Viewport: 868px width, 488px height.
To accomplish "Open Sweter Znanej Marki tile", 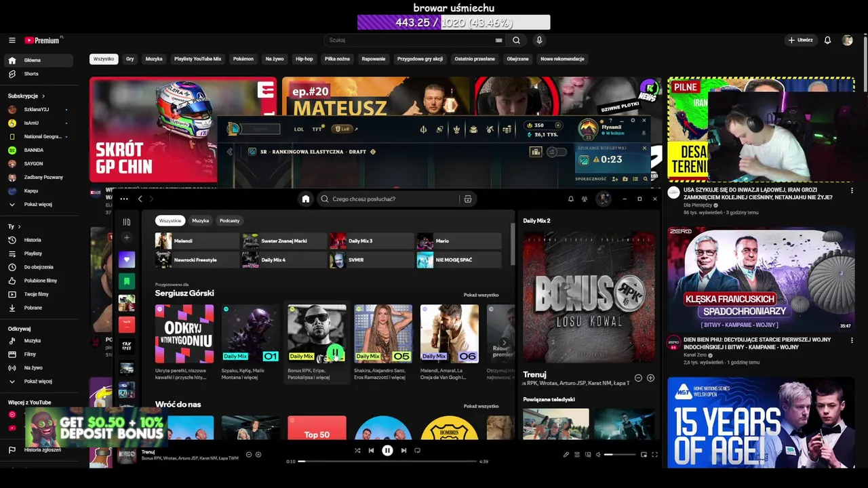I will pyautogui.click(x=284, y=241).
